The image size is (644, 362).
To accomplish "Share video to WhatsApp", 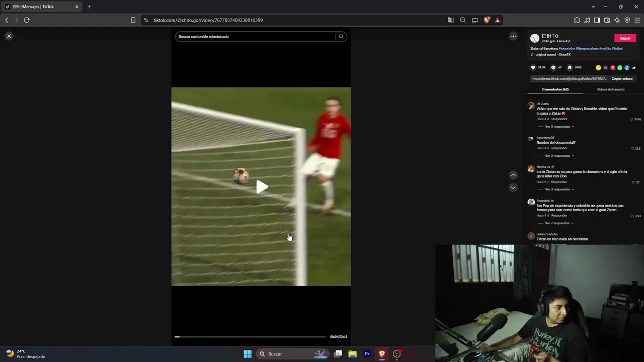I will [x=619, y=67].
